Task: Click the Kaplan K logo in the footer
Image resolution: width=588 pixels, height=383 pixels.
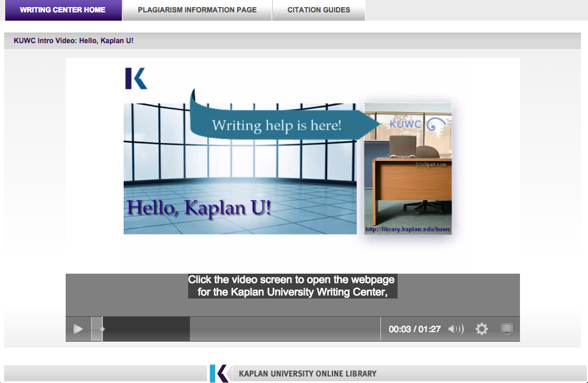Action: [219, 374]
